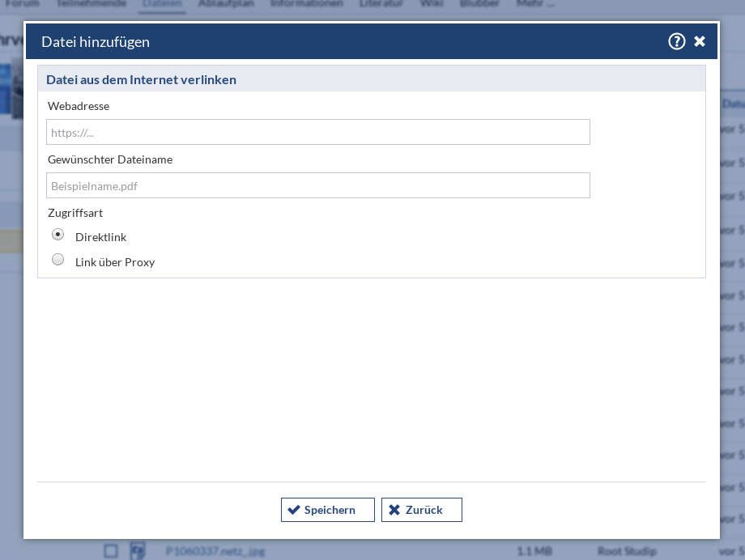This screenshot has width=745, height=560.
Task: Go to the Ablaufplan tab
Action: click(227, 3)
